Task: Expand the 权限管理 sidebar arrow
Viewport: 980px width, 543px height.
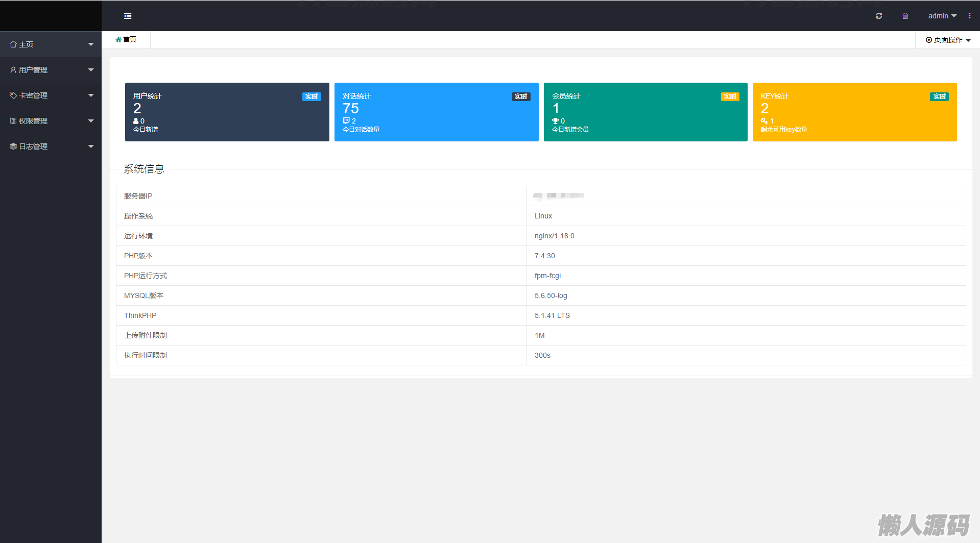Action: [91, 121]
